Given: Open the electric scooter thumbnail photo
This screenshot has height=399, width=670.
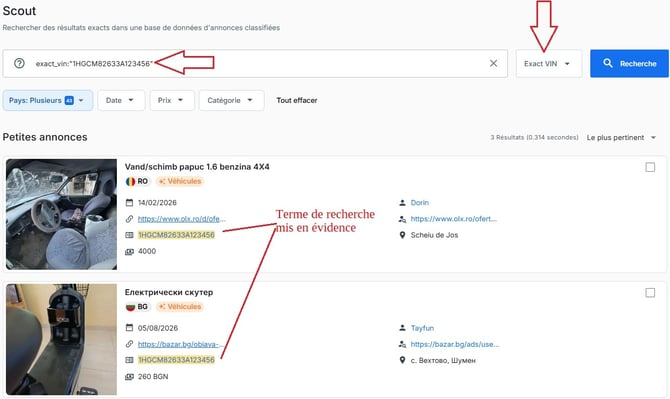Looking at the screenshot, I should click(61, 339).
